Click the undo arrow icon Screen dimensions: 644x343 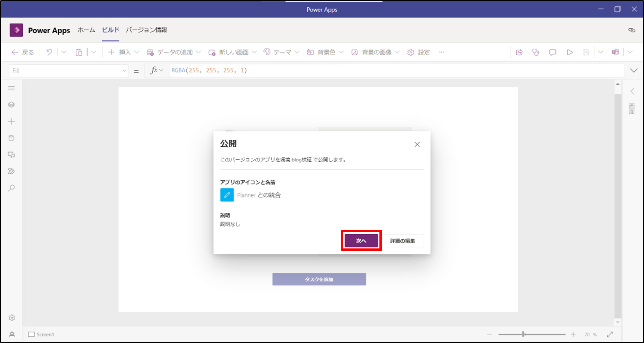pyautogui.click(x=49, y=52)
